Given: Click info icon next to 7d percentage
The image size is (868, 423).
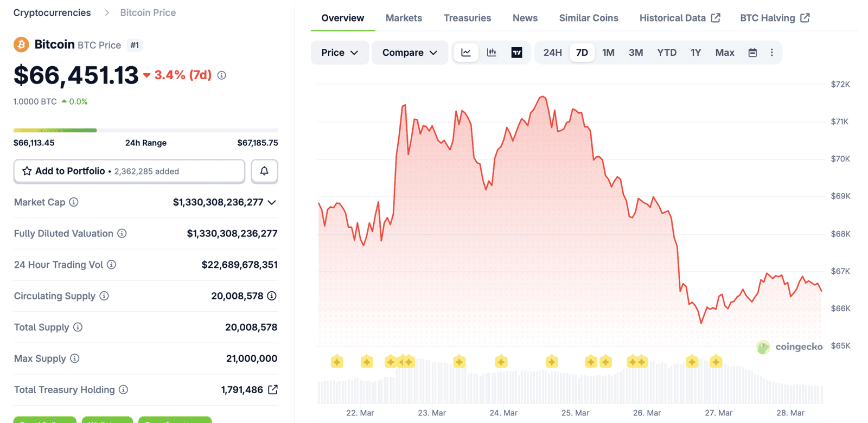Looking at the screenshot, I should click(222, 75).
